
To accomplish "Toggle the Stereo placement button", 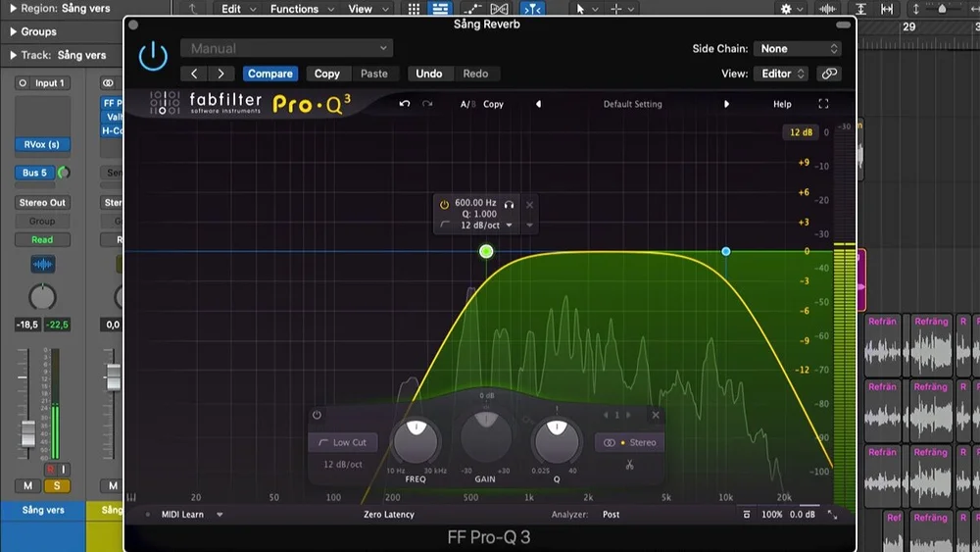I will tap(629, 442).
